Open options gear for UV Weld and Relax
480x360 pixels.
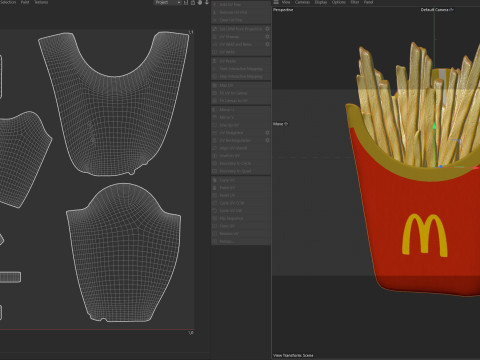tap(267, 44)
